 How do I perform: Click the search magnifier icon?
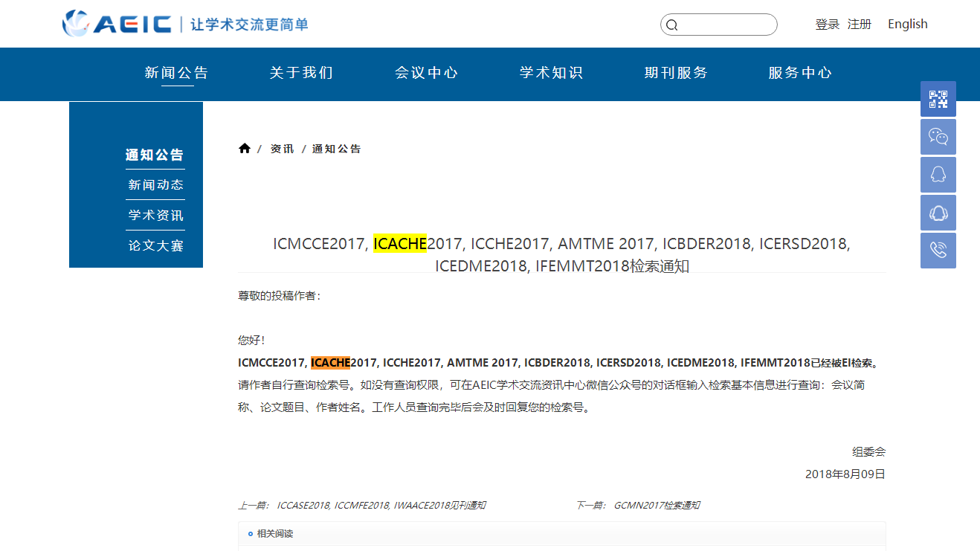pos(671,25)
